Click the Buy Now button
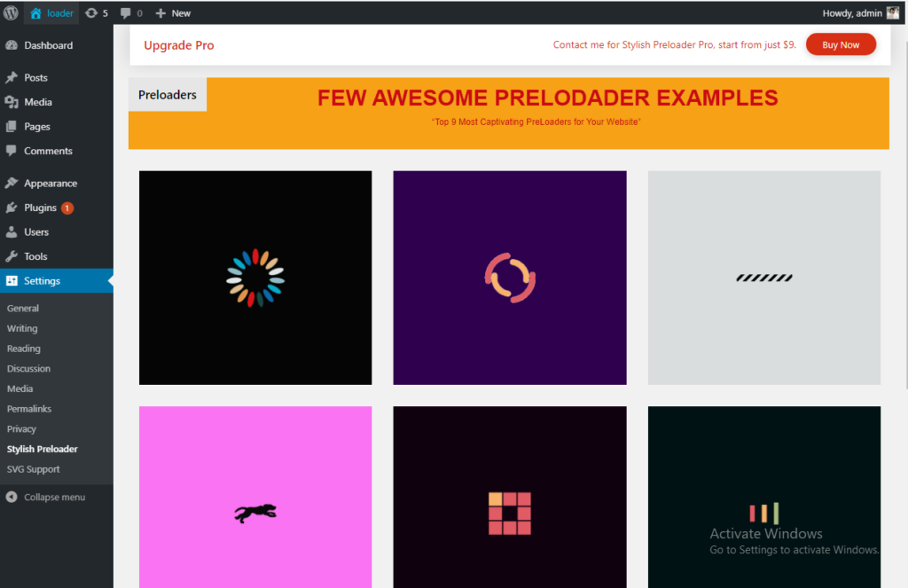This screenshot has height=588, width=908. (x=840, y=43)
